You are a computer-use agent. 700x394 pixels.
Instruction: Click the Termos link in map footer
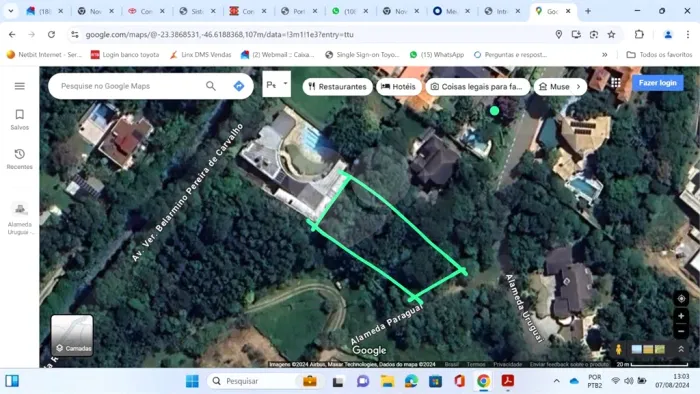click(475, 365)
